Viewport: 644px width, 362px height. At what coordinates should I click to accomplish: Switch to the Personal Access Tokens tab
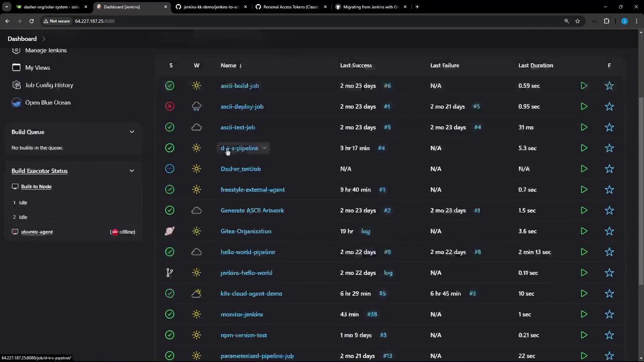[291, 7]
